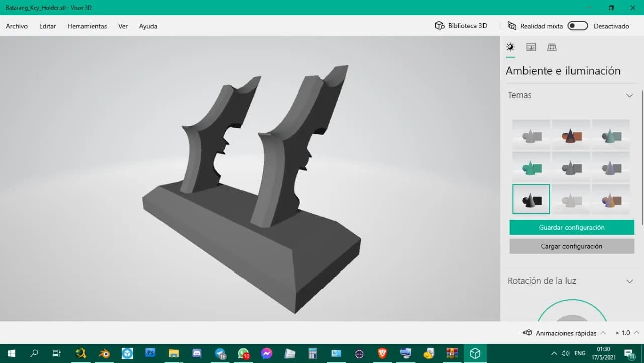Open the Windows Start menu
Image resolution: width=644 pixels, height=363 pixels.
(11, 353)
